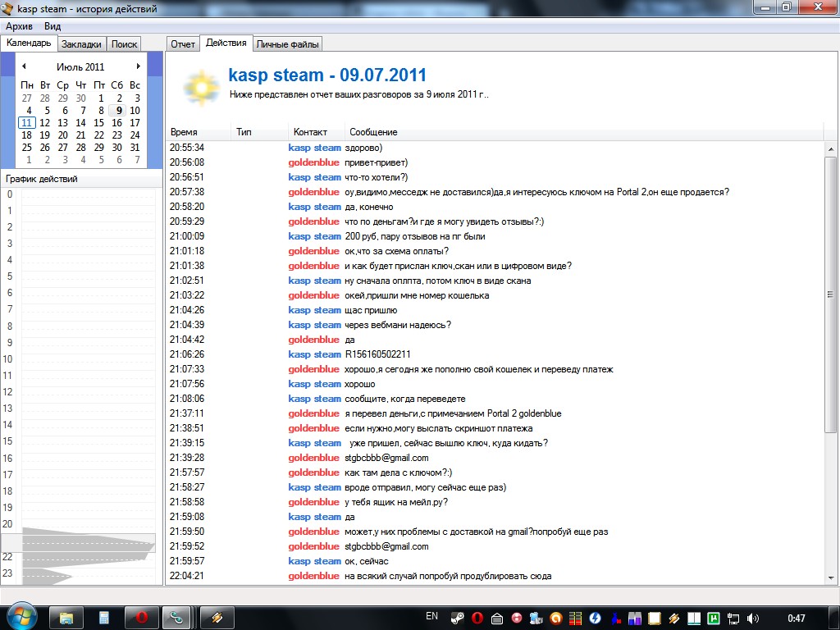Viewport: 840px width, 630px height.
Task: Select message row at 20:57:38
Action: point(495,192)
